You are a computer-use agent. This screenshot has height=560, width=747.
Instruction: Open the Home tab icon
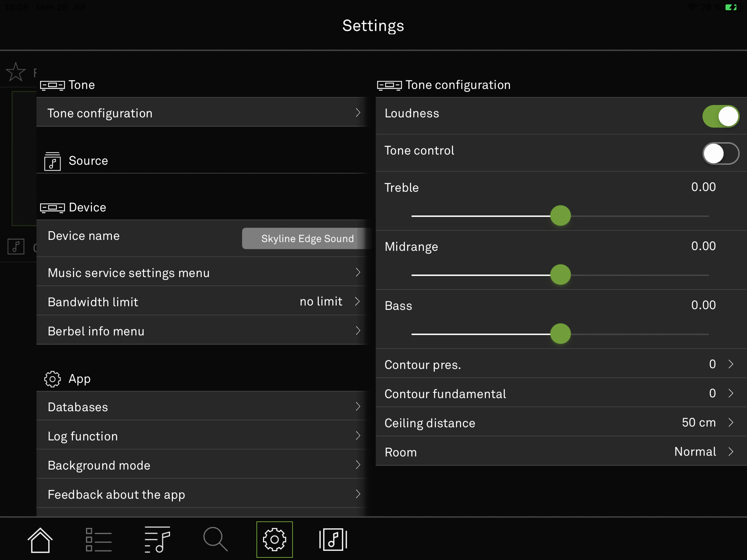(x=40, y=540)
